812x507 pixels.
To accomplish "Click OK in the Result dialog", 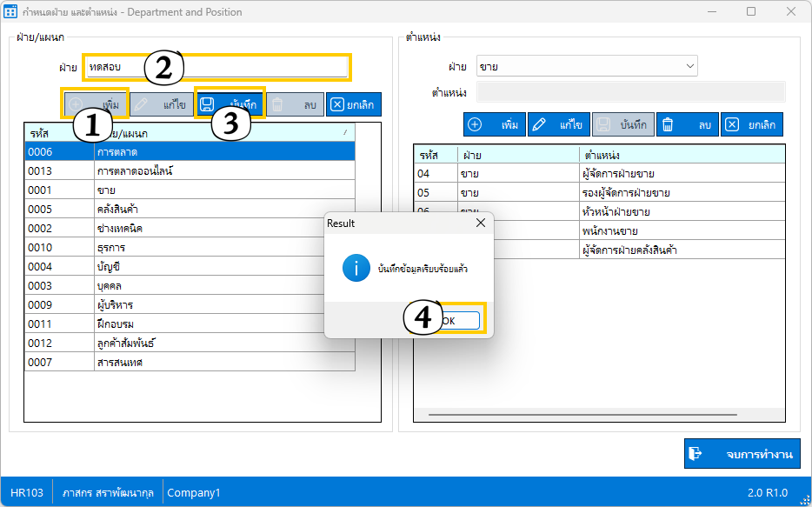I will [458, 320].
